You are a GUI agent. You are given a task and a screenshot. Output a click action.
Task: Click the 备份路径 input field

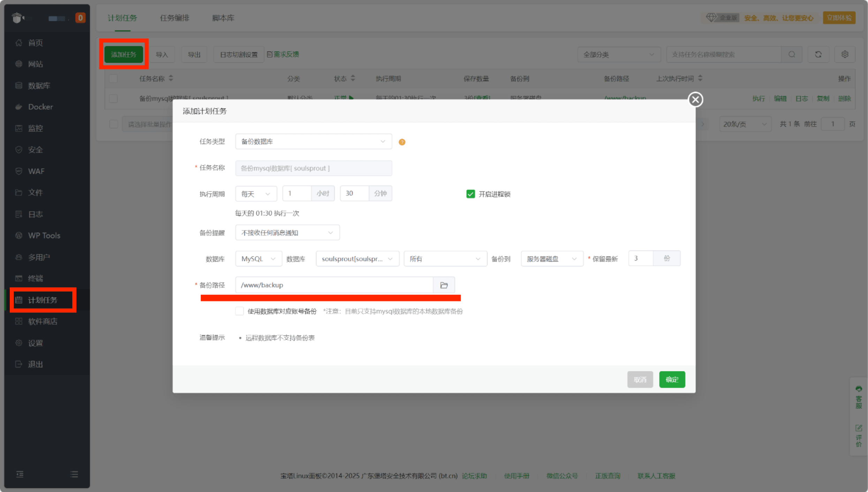coord(334,285)
